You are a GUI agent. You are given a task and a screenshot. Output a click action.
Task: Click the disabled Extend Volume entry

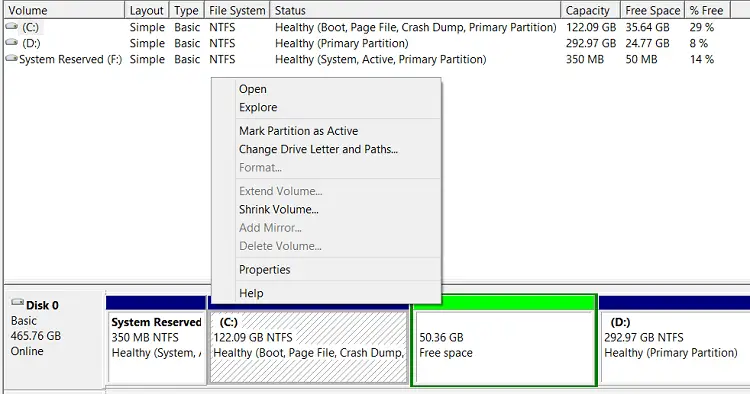281,191
